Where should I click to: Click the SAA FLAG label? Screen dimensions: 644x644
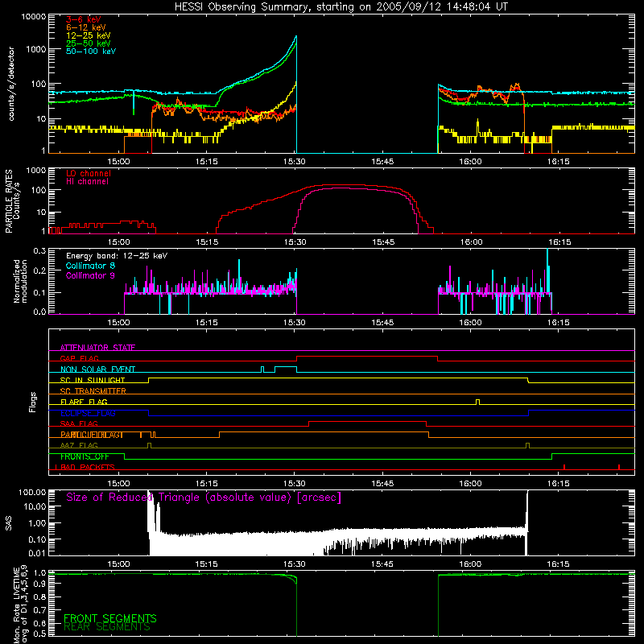(x=79, y=424)
